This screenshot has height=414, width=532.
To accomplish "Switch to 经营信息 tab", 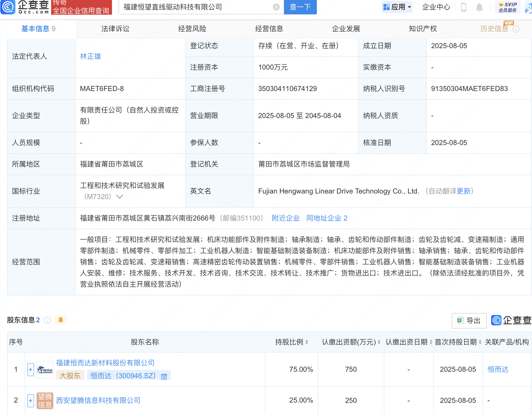I will click(x=269, y=29).
